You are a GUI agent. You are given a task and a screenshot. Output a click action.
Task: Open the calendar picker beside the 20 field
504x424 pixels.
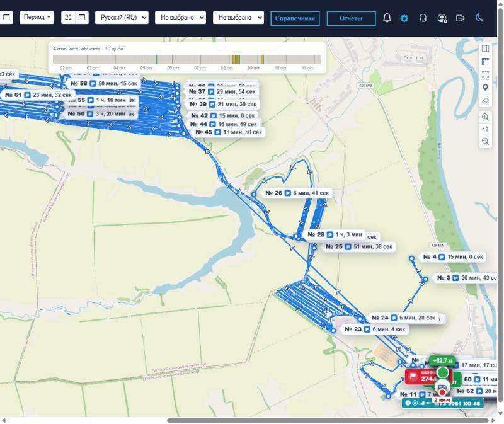tap(82, 18)
